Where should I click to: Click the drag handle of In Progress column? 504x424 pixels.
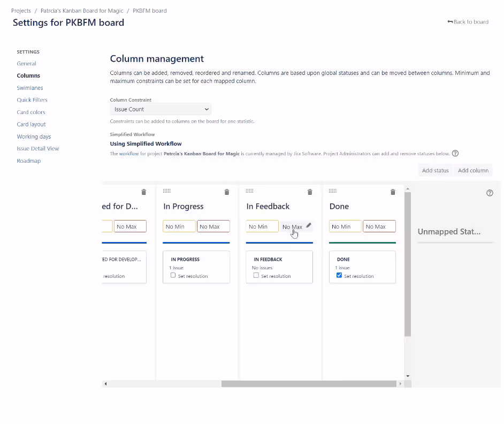tap(166, 191)
